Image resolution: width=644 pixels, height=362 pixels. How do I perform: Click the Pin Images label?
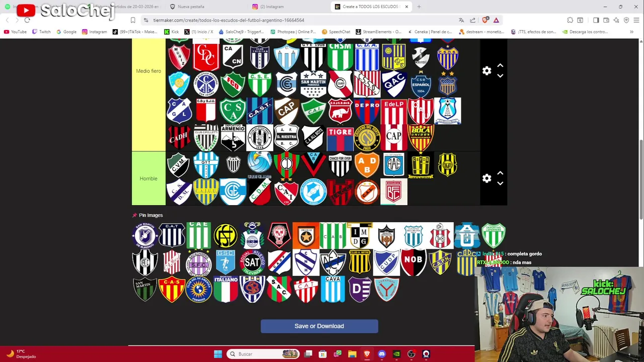click(x=151, y=215)
